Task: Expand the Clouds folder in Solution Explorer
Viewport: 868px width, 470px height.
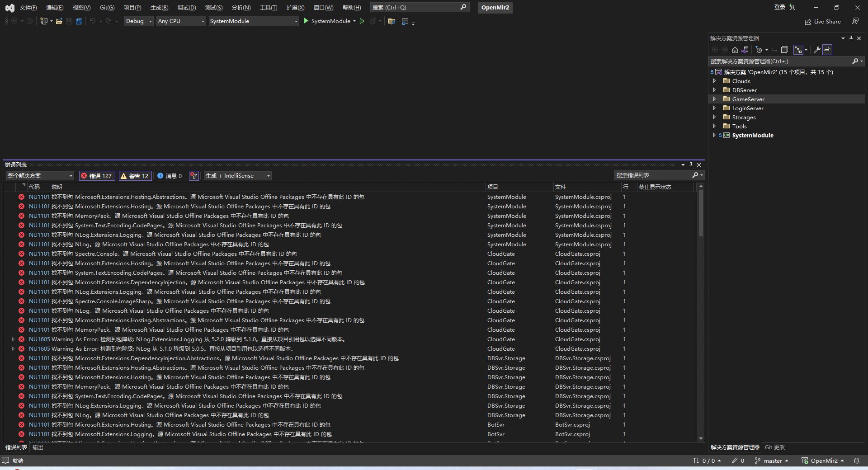Action: pos(714,81)
